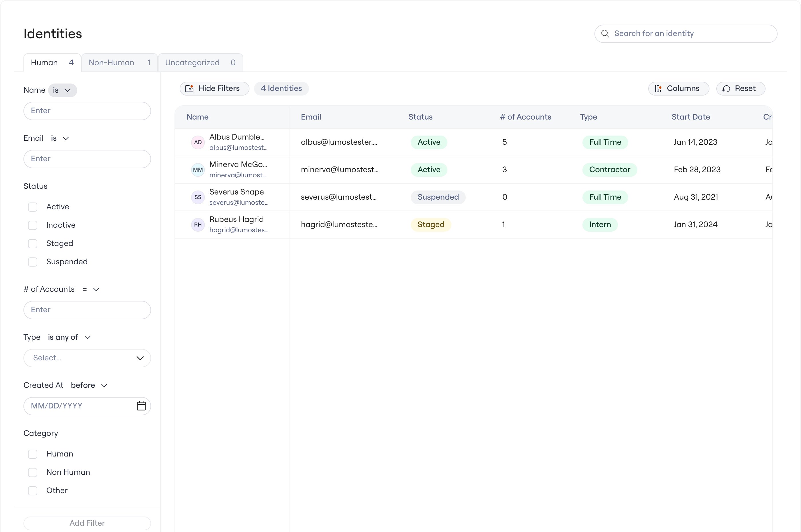Click the hagrid@lumosteste... email cell

[x=339, y=225]
